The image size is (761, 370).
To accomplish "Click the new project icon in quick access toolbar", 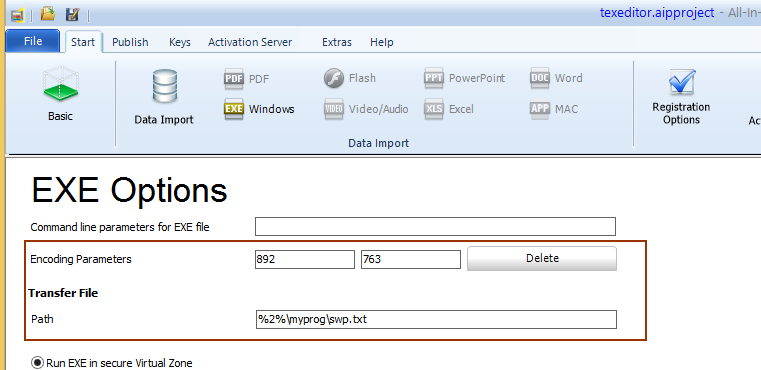I will click(18, 15).
